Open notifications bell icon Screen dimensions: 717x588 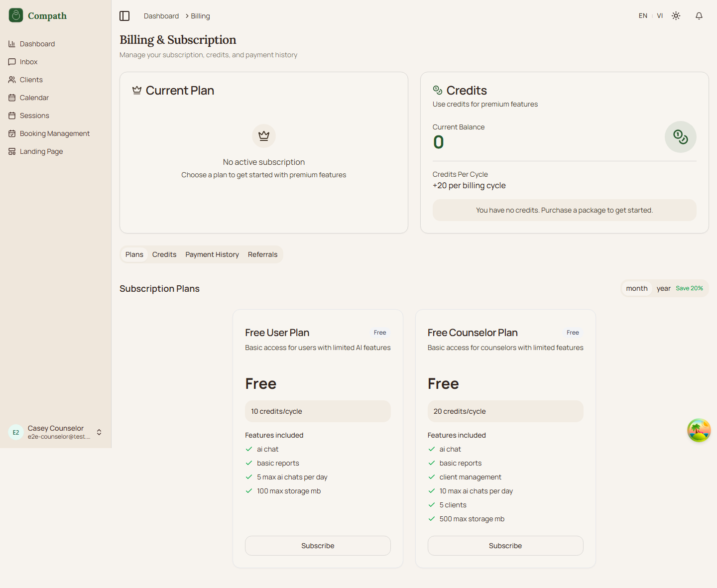(699, 16)
